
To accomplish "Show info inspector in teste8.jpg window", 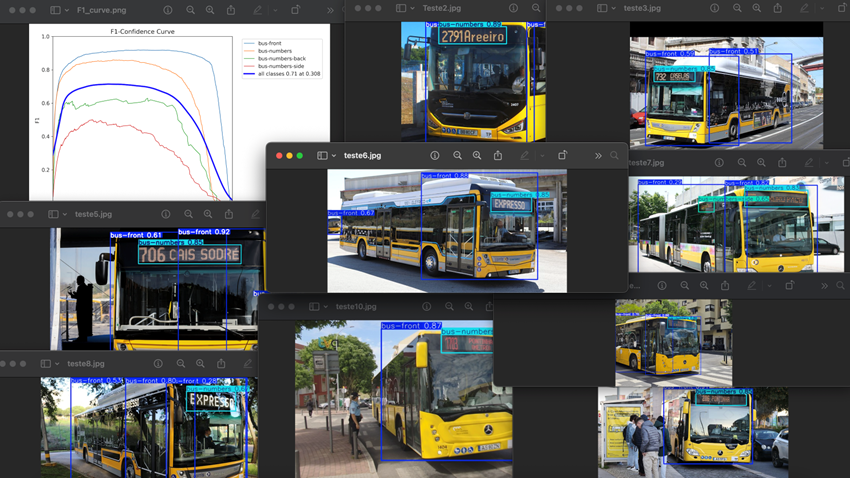I will (158, 364).
